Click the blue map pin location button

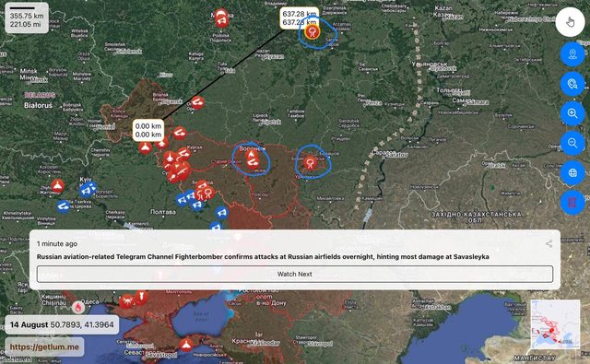[x=572, y=54]
